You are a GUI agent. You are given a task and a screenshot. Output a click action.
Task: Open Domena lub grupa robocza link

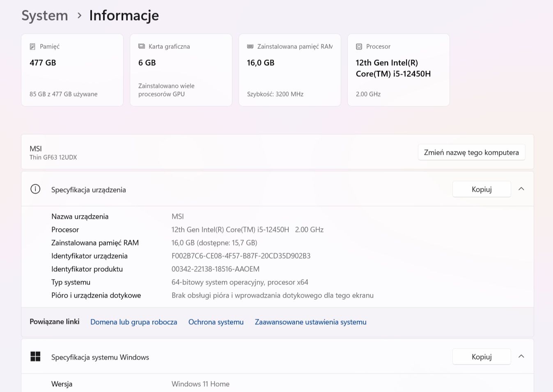pyautogui.click(x=134, y=322)
